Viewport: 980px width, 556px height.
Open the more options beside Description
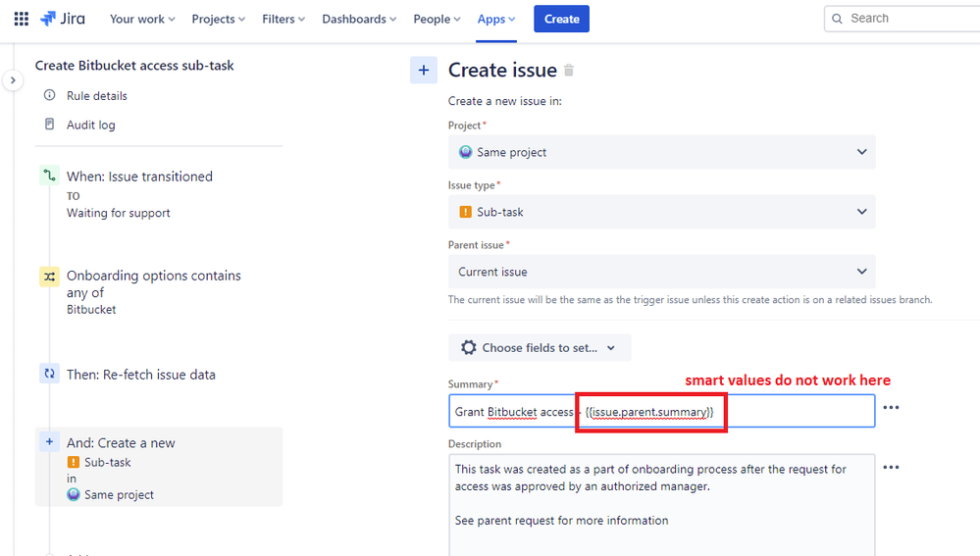tap(891, 468)
